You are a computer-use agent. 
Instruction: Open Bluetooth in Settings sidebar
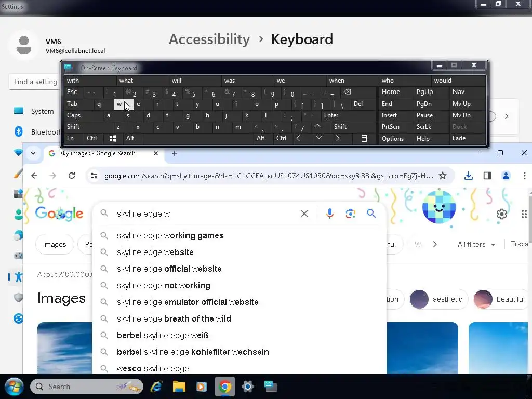36,131
